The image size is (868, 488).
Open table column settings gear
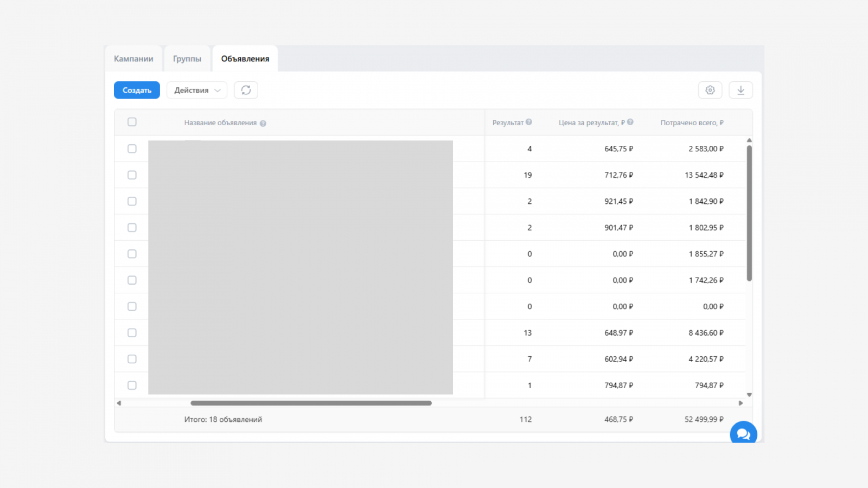point(710,90)
